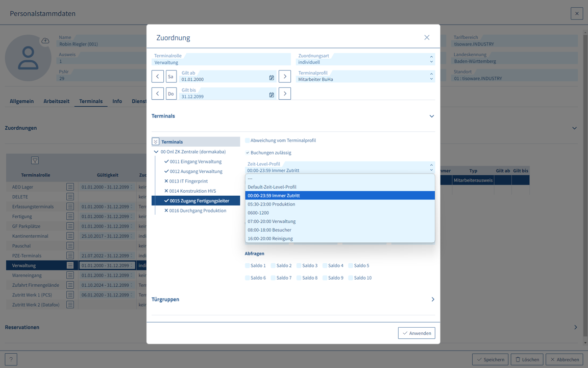Choose 16:00-20:00 Reinigung option
Screen dimensions: 588x368
click(270, 239)
